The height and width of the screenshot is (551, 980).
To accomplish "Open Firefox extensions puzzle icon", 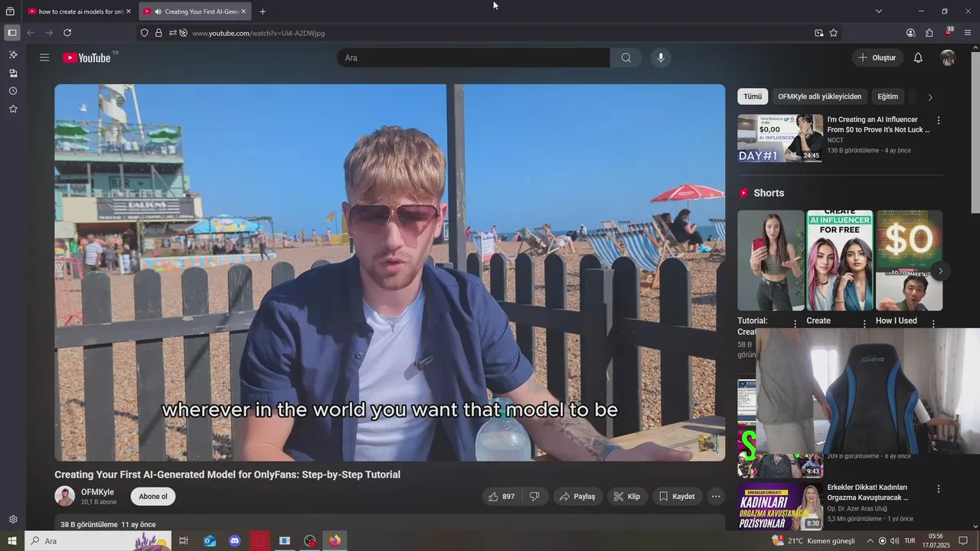I will pos(929,33).
